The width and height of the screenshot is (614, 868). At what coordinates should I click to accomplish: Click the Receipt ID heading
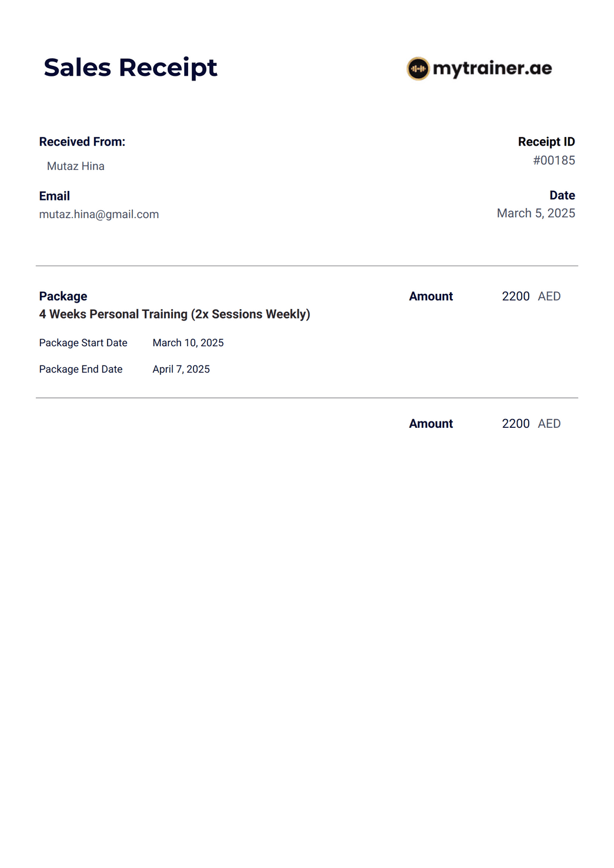(x=546, y=142)
